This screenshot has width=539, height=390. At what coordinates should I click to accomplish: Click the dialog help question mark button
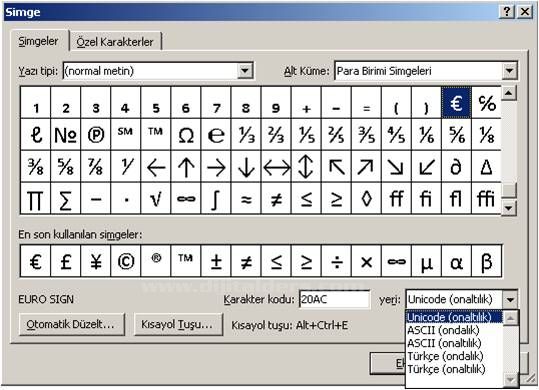506,12
